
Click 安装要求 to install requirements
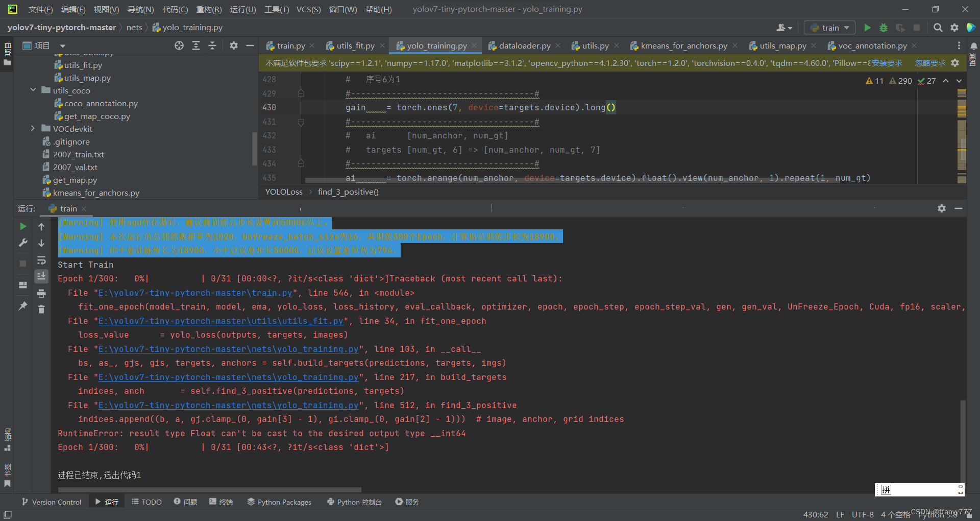887,63
